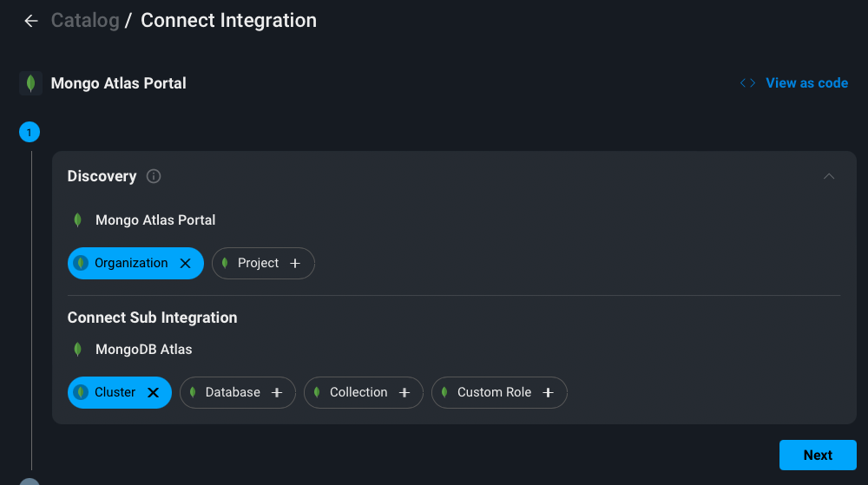Remove Cluster with its X icon
This screenshot has height=485, width=868.
pyautogui.click(x=154, y=393)
